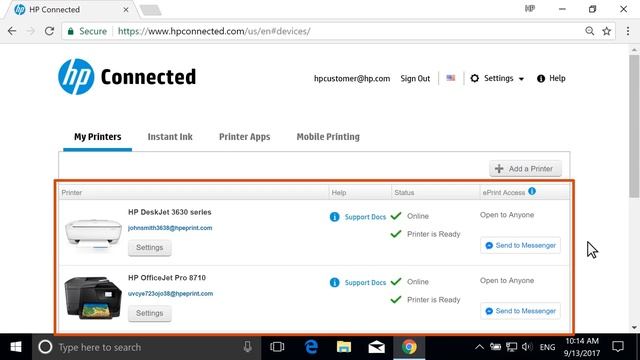The width and height of the screenshot is (640, 360).
Task: Open Mail app from taskbar
Action: click(x=376, y=347)
